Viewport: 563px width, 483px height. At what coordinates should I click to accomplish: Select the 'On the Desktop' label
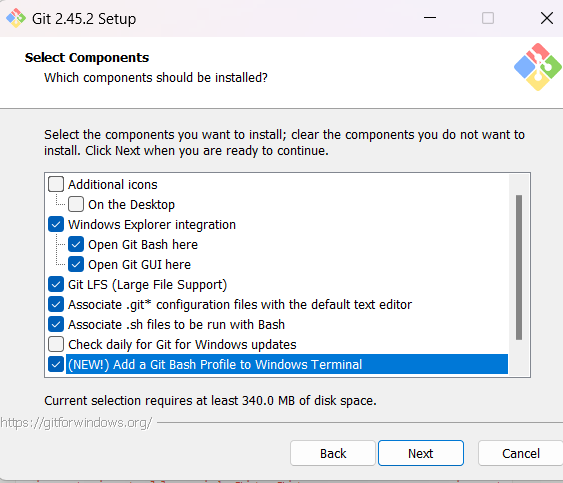131,205
